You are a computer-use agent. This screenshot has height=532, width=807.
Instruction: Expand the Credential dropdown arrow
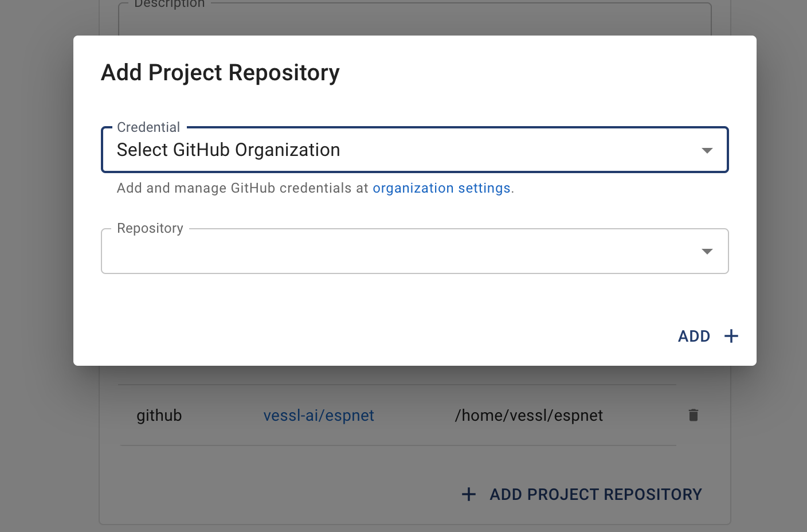point(707,150)
